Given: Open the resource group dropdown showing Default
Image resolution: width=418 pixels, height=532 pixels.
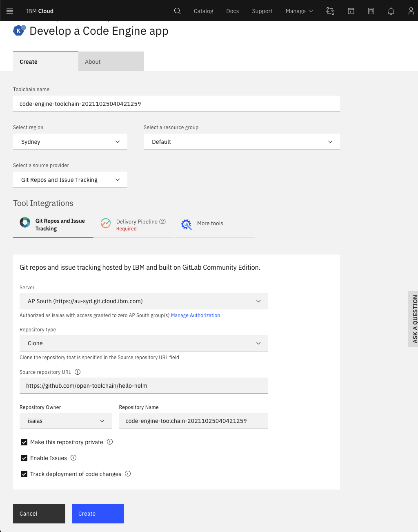Looking at the screenshot, I should click(242, 142).
